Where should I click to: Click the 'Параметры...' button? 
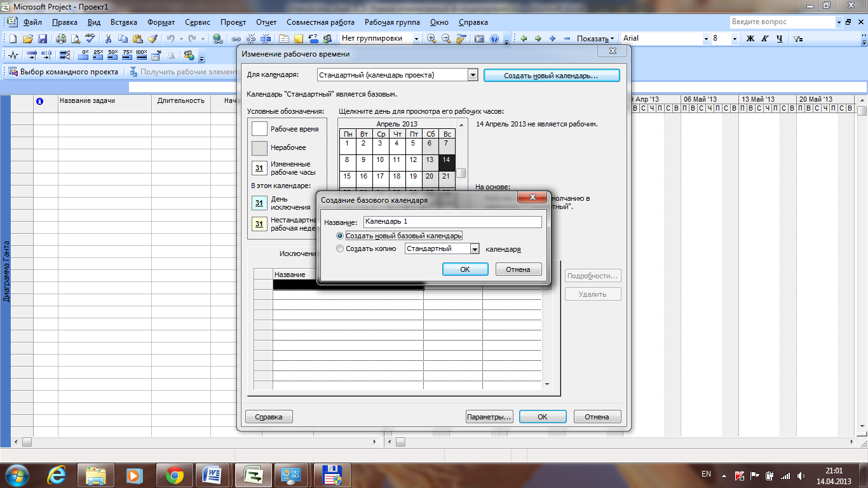click(489, 417)
